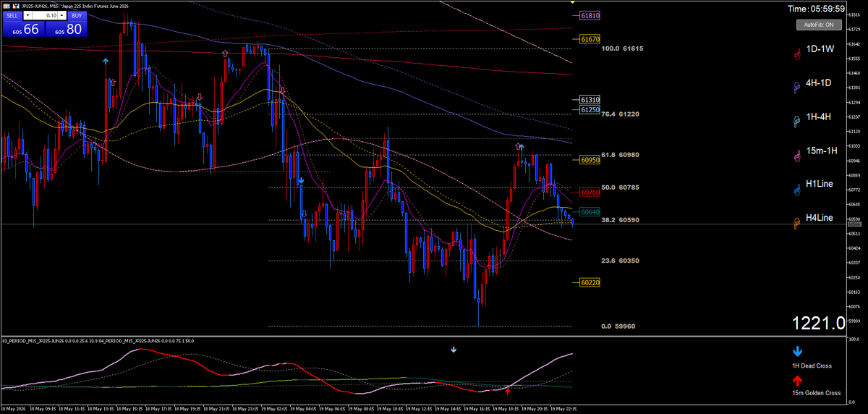Click the pink pointing hand for 15m-1H
868x414 pixels.
click(797, 154)
